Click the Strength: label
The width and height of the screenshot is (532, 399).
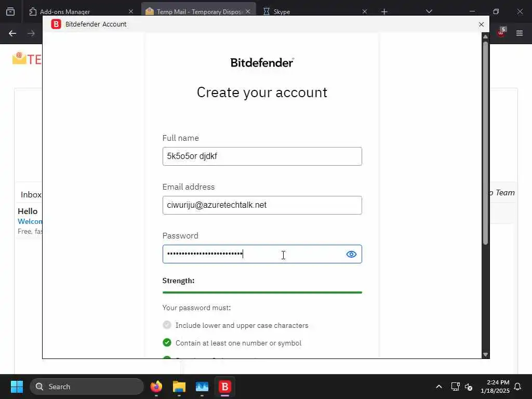(179, 281)
